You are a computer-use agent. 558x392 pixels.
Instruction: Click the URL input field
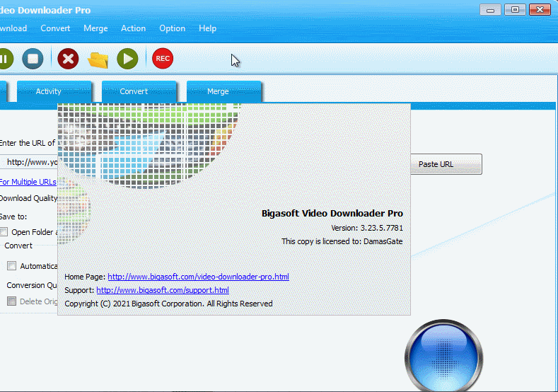tap(28, 162)
